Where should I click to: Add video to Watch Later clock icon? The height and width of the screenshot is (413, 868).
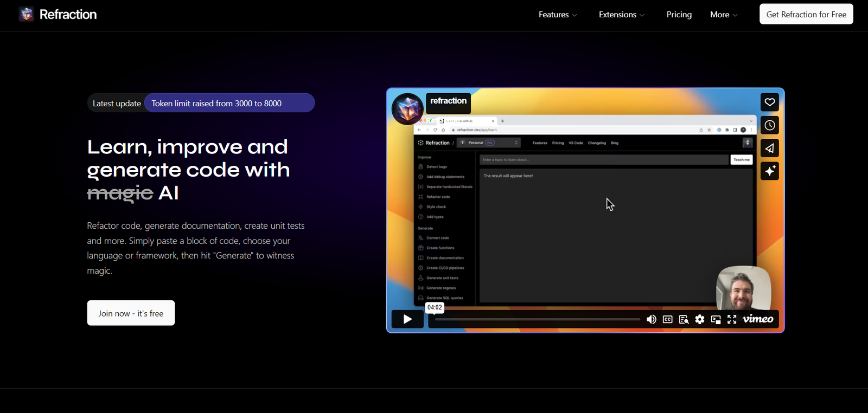[x=769, y=125]
